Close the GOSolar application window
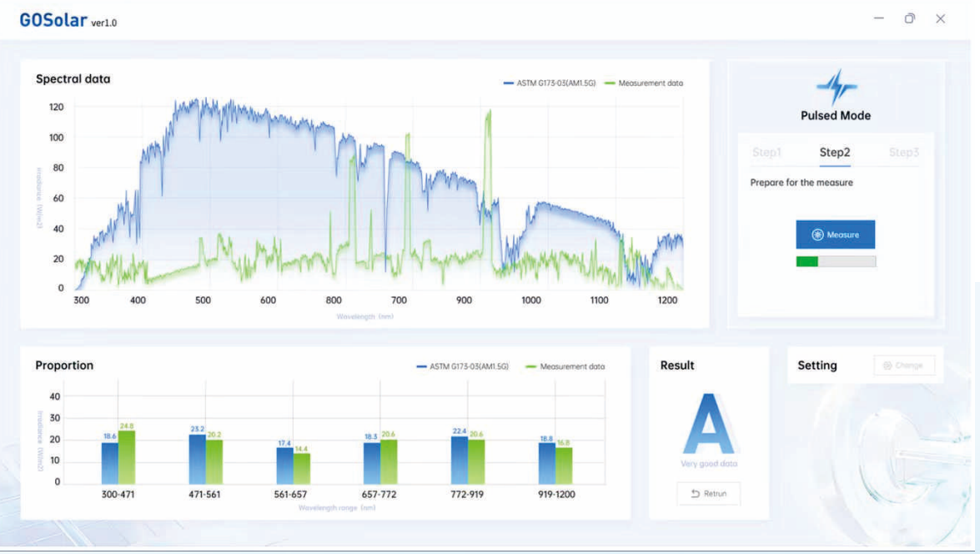Screen dimensions: 980x554 (x=940, y=18)
